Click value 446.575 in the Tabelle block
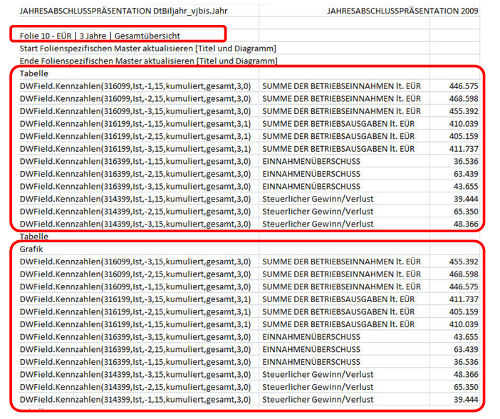 [463, 86]
